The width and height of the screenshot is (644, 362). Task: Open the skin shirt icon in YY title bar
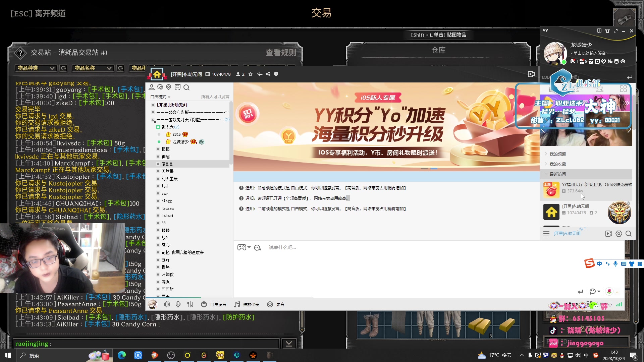coord(607,31)
